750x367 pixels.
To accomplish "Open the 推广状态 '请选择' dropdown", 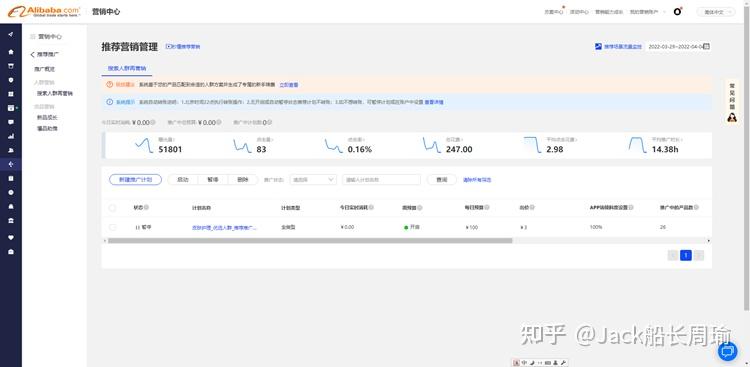I will 313,179.
